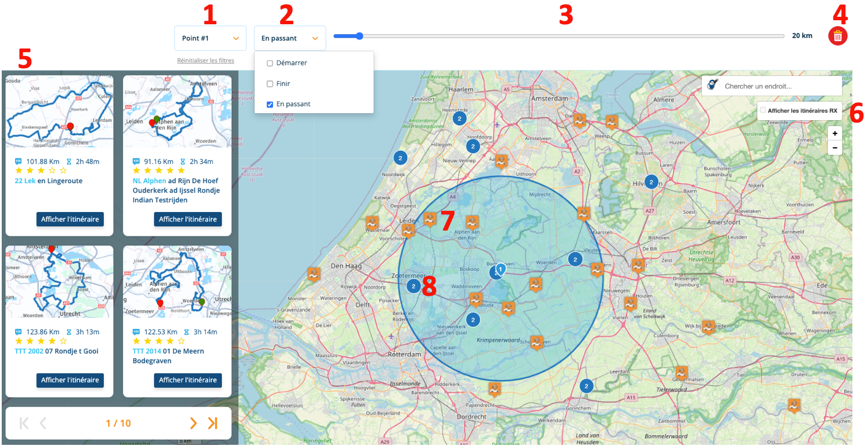Open the 123.86 Km route map thumbnail
The height and width of the screenshot is (446, 868).
coord(59,281)
